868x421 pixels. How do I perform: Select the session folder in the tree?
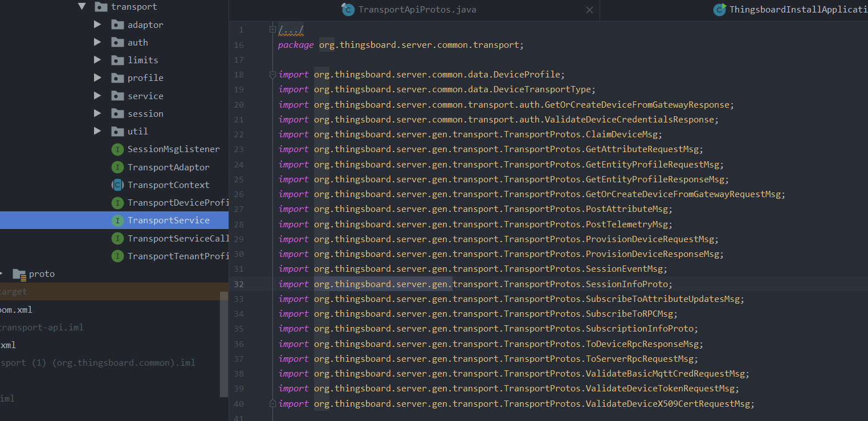(x=145, y=113)
